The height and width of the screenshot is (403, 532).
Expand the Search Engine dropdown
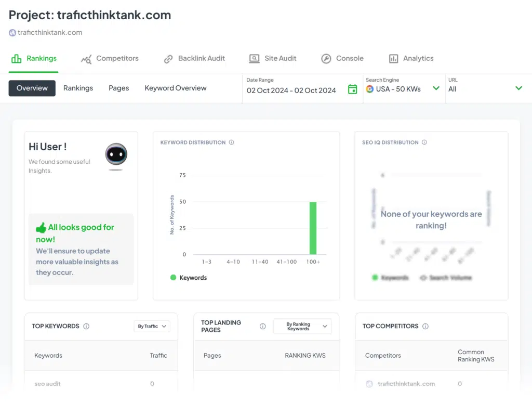436,88
